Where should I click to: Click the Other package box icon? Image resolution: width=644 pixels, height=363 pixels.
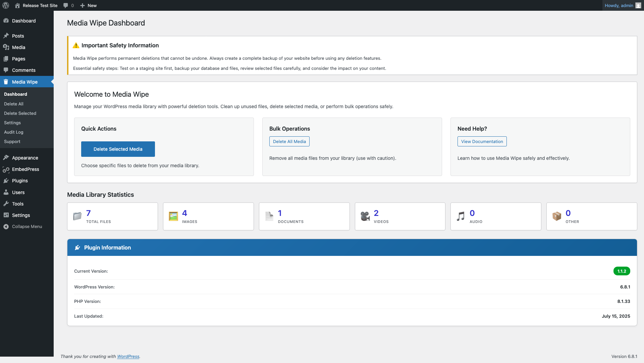click(x=557, y=216)
